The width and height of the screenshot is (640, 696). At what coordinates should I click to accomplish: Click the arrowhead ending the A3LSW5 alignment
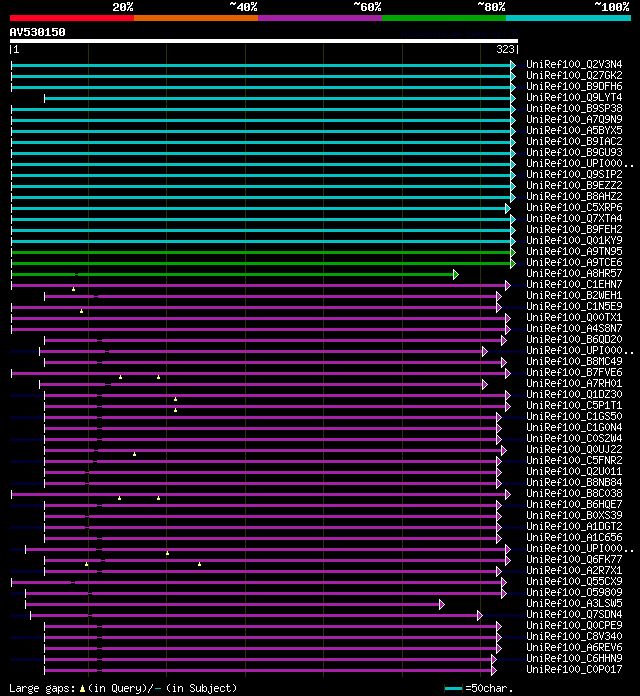point(442,605)
